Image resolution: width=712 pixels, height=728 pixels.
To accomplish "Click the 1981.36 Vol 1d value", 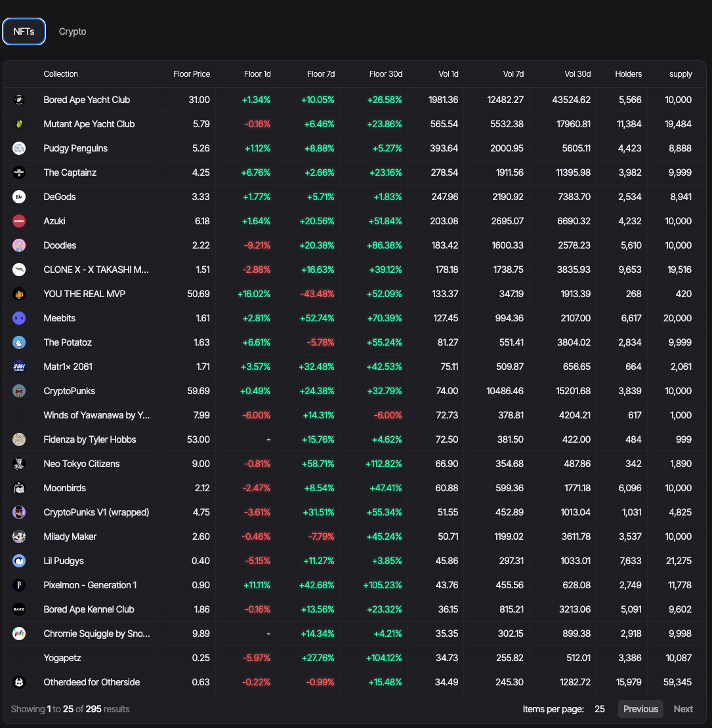I will [443, 100].
